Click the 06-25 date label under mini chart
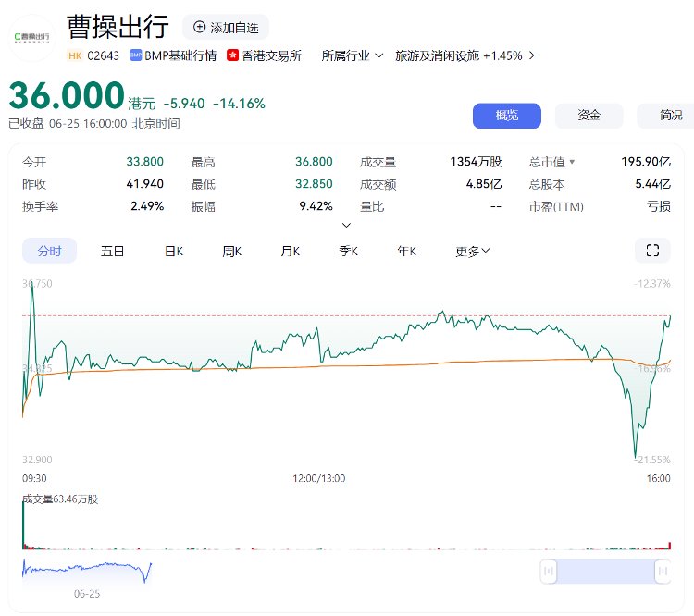694x616 pixels. coord(87,594)
